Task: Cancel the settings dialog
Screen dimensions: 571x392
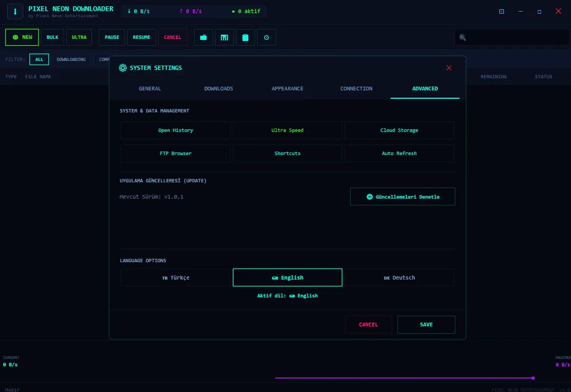Action: point(369,325)
